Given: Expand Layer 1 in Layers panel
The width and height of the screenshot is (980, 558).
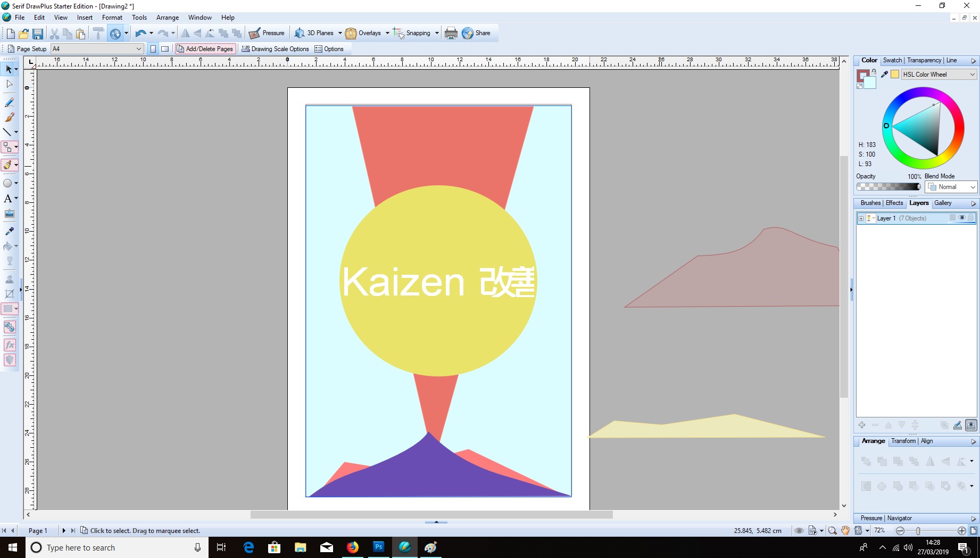Looking at the screenshot, I should click(x=861, y=218).
